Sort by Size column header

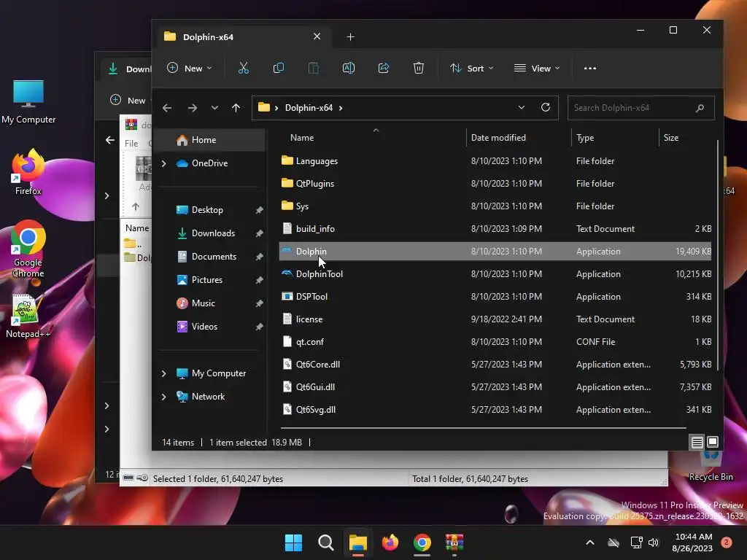pyautogui.click(x=671, y=138)
